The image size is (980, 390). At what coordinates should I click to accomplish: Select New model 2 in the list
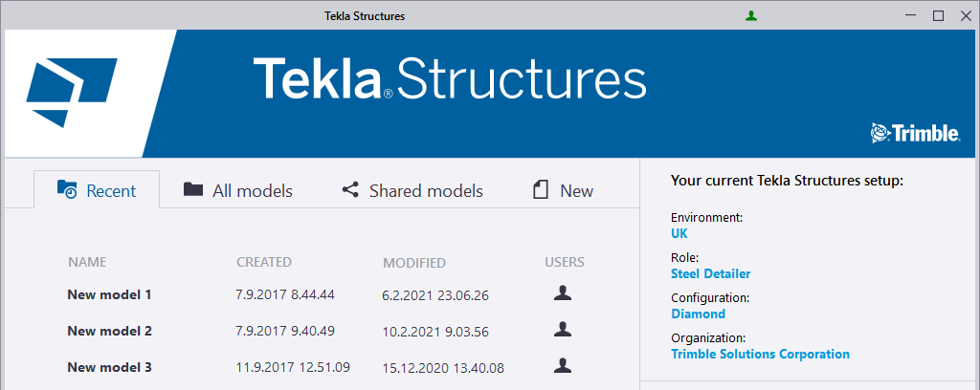tap(110, 331)
